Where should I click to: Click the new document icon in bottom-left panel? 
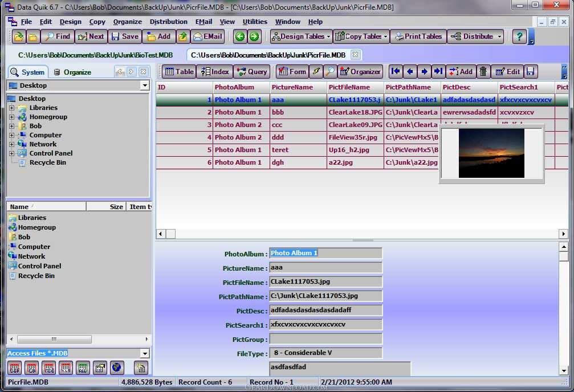[141, 368]
